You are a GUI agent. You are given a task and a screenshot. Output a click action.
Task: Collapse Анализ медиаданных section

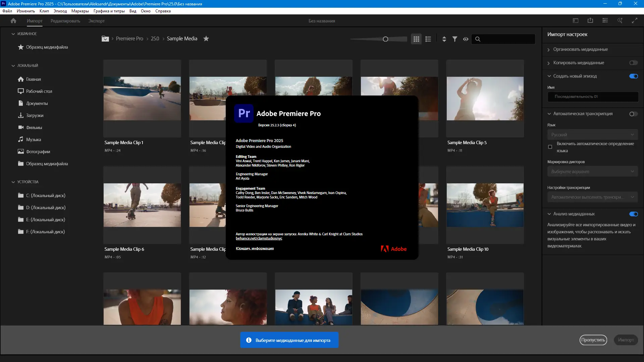(x=549, y=214)
